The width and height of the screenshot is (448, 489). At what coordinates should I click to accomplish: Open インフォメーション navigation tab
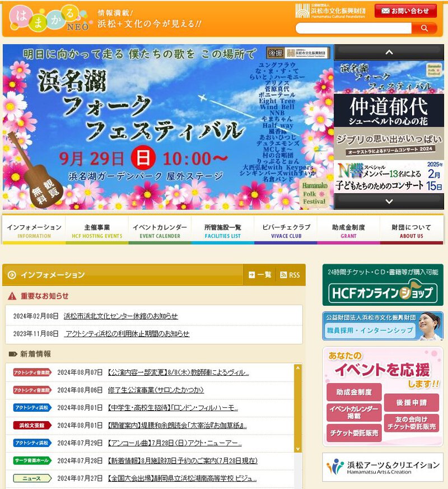click(x=34, y=230)
